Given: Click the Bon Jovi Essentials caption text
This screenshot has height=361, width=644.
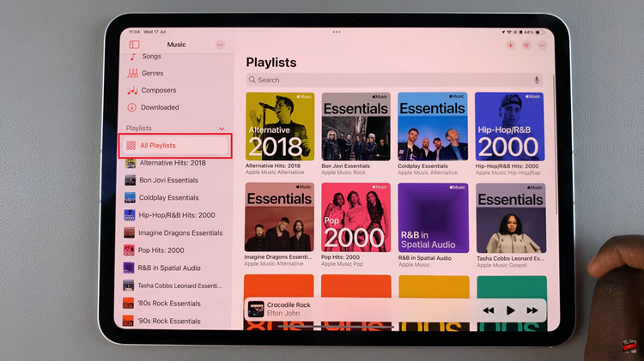Looking at the screenshot, I should click(345, 166).
